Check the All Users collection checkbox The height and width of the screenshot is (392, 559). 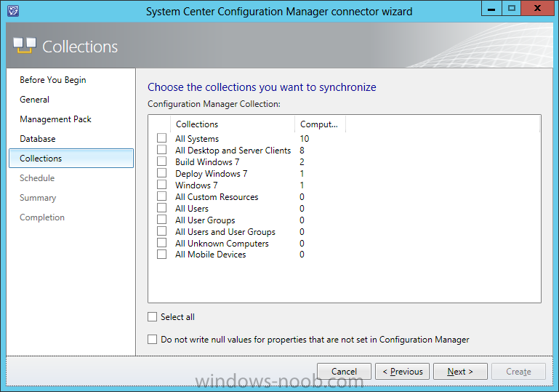161,208
